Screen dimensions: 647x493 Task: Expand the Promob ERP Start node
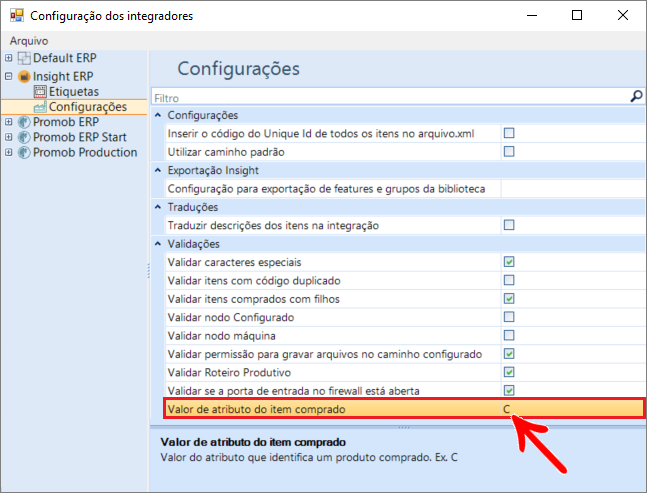coord(9,137)
